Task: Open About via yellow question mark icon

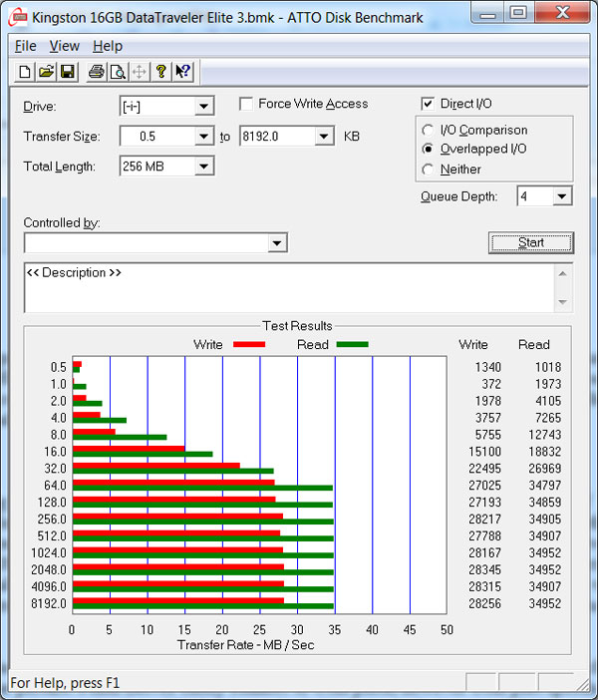Action: 160,72
